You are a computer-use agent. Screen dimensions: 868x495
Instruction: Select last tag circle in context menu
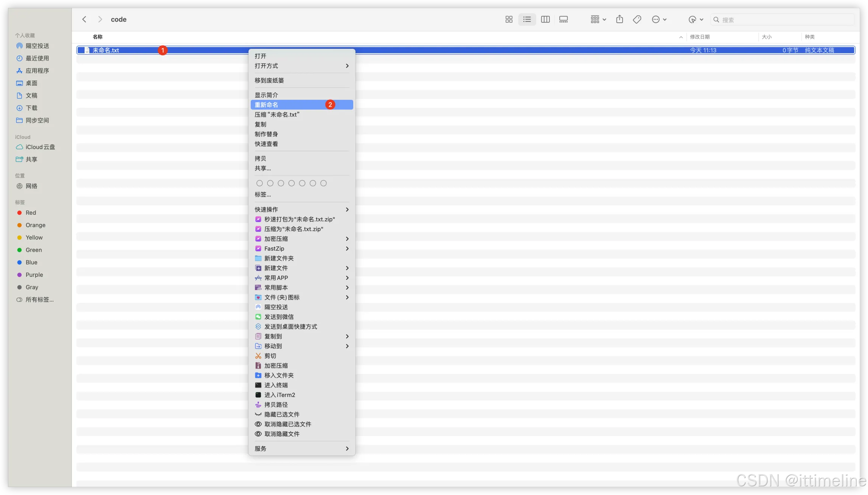tap(323, 183)
